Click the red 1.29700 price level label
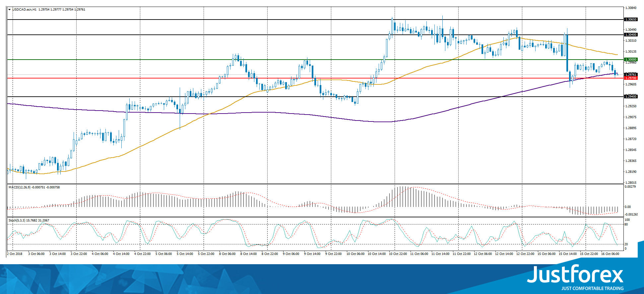The height and width of the screenshot is (294, 644). (631, 78)
